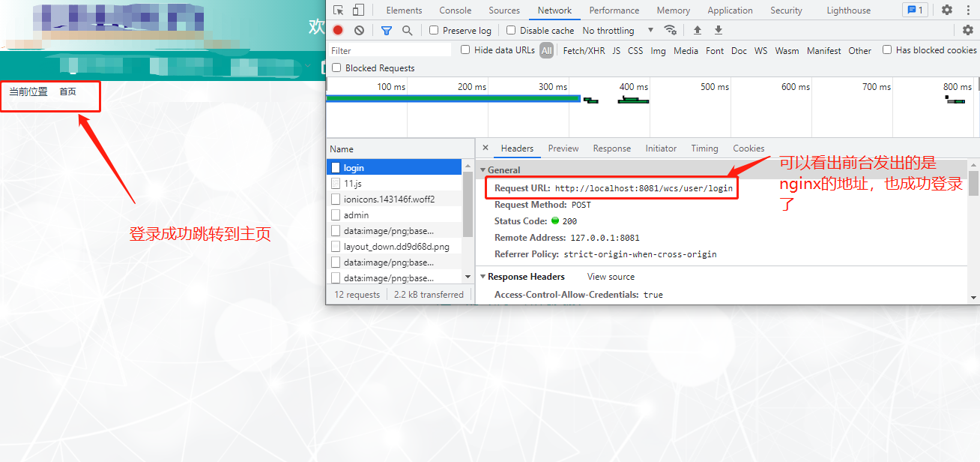The image size is (980, 462).
Task: Filter requests by CSS
Action: pos(635,51)
